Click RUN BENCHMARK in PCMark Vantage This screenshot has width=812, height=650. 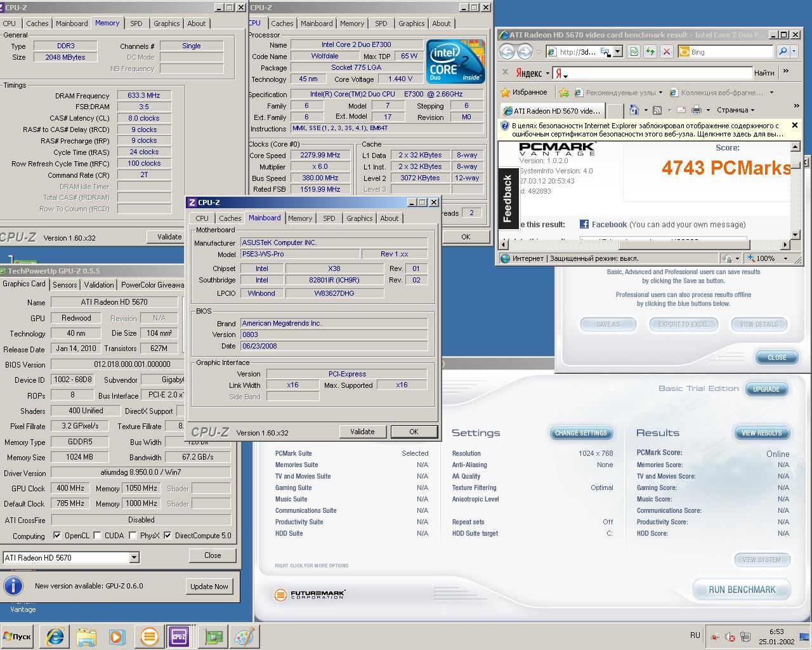(x=742, y=590)
